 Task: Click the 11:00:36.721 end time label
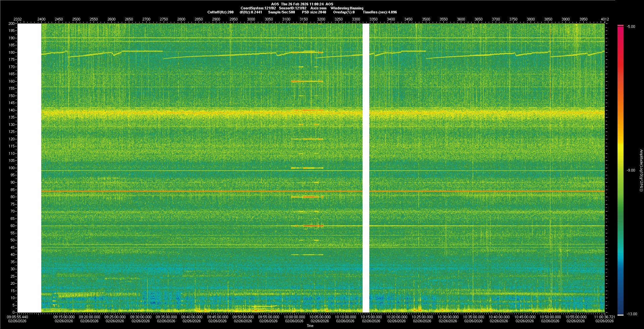(x=604, y=317)
